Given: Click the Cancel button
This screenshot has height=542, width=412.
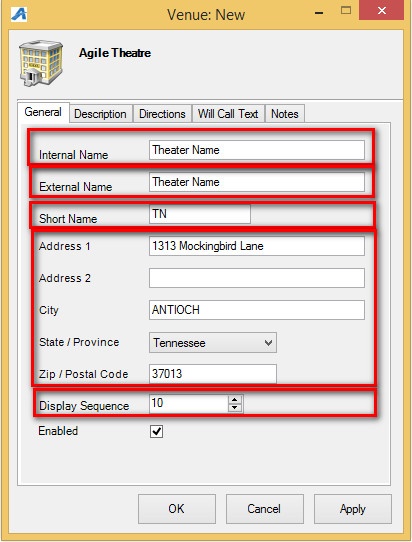Looking at the screenshot, I should click(265, 509).
